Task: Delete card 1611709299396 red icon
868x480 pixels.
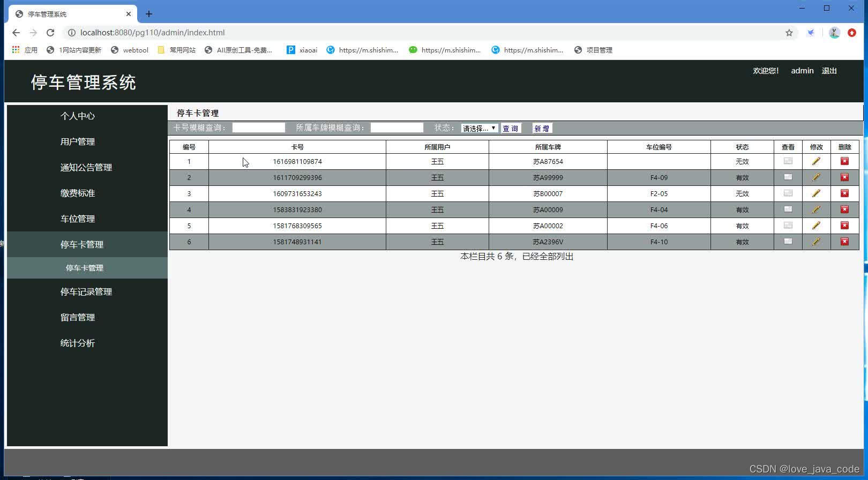Action: 844,177
